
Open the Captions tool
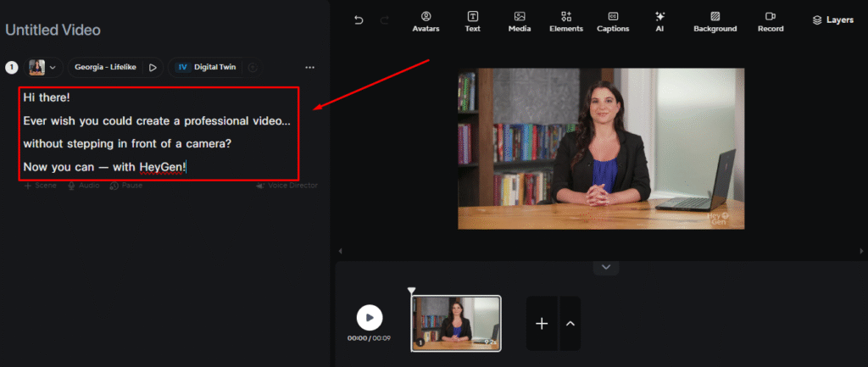tap(613, 20)
